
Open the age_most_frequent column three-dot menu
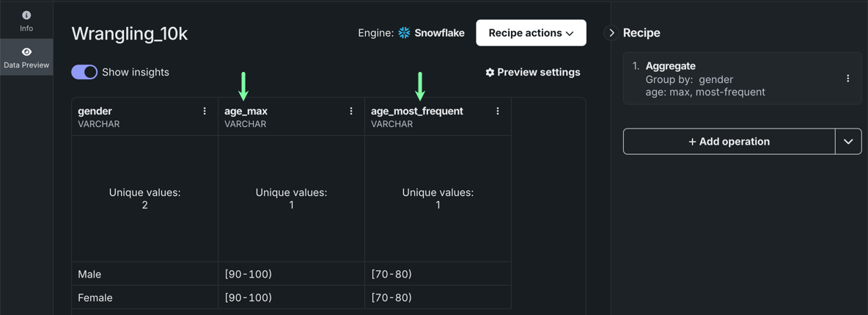(498, 111)
